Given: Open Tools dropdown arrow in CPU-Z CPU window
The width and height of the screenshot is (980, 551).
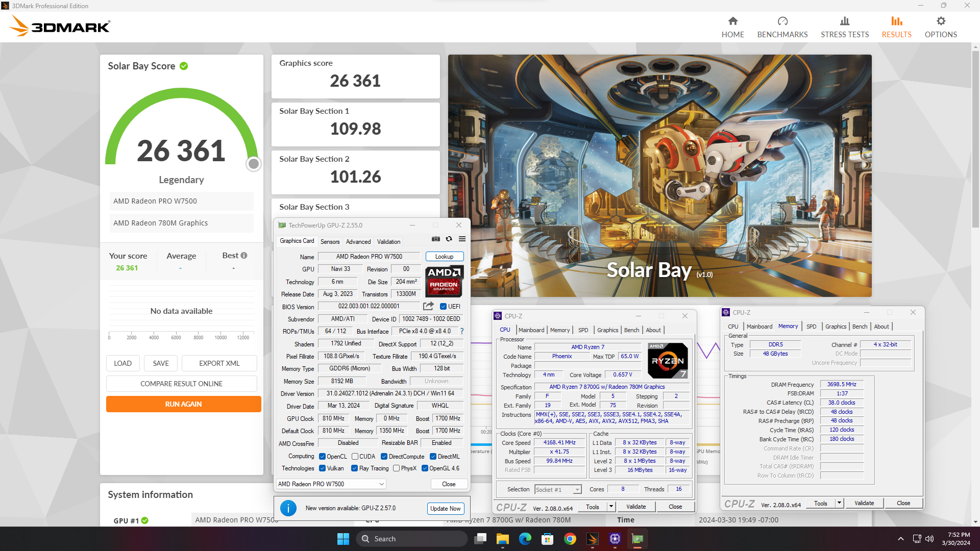Looking at the screenshot, I should (611, 507).
